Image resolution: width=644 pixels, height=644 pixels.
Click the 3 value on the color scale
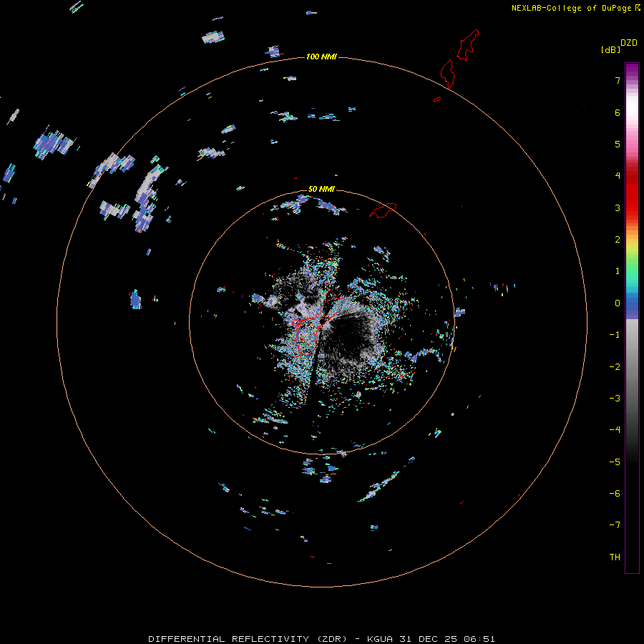(x=618, y=208)
